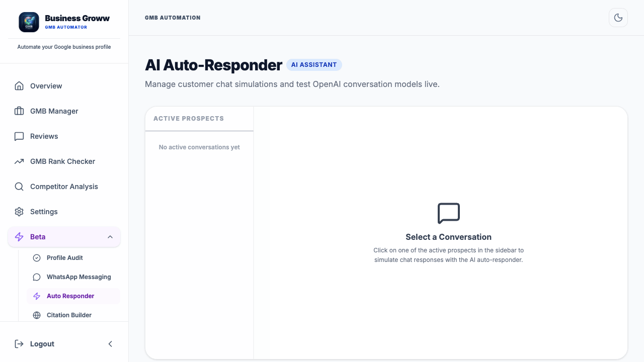This screenshot has height=362, width=644.
Task: Collapse the Beta section chevron
Action: tap(110, 237)
